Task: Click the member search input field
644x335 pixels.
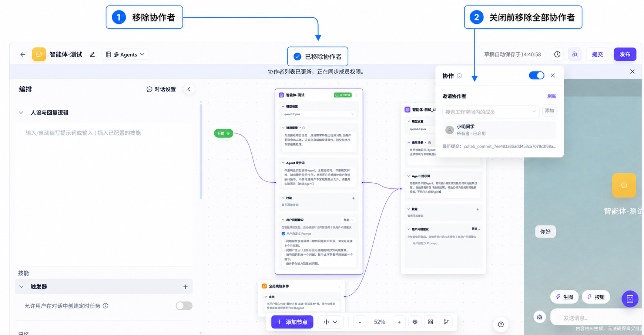Action: tap(491, 112)
